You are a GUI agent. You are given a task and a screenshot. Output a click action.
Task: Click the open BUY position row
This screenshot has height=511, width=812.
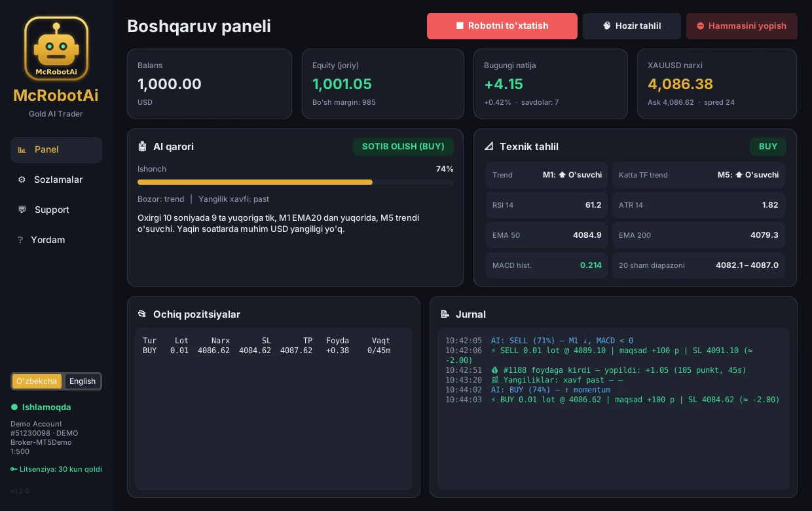(x=267, y=350)
